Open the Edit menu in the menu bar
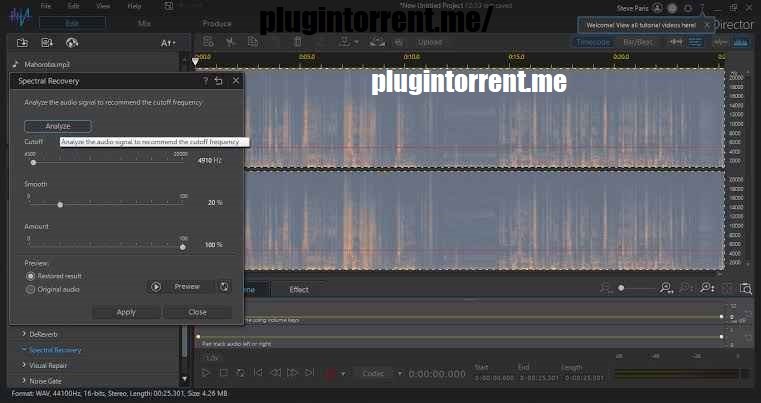 click(74, 6)
